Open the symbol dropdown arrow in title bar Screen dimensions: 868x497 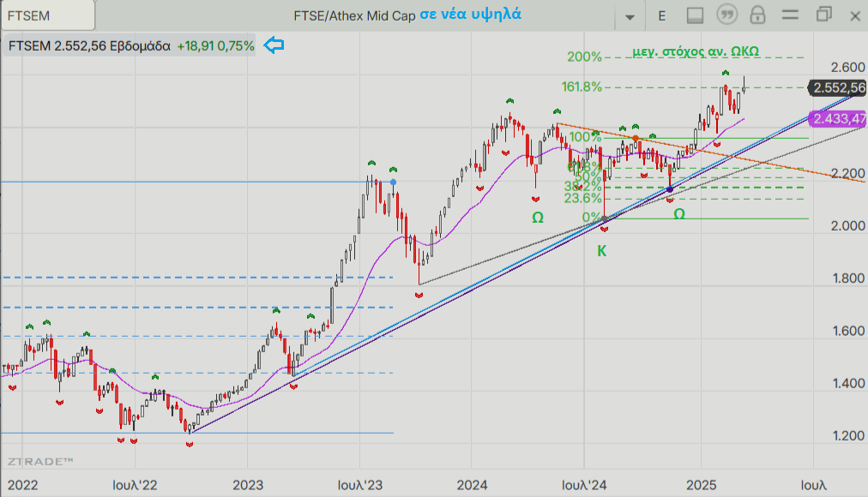[x=630, y=16]
